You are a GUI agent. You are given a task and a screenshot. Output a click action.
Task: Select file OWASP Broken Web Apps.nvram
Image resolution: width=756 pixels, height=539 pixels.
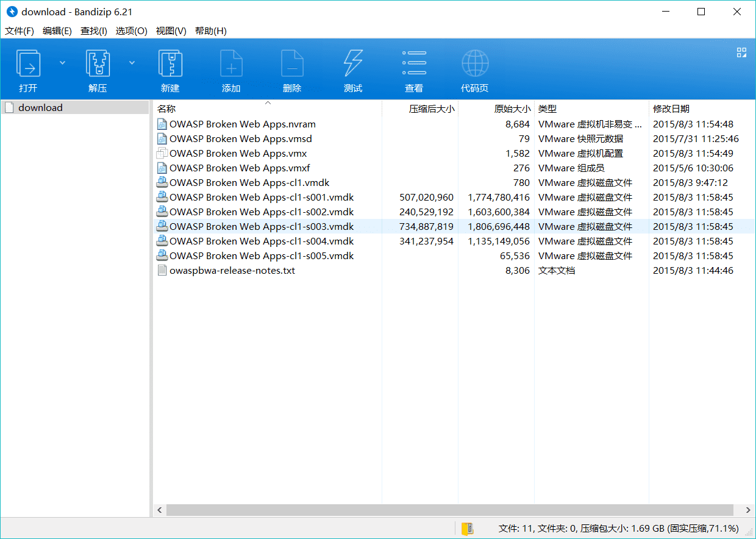pos(243,124)
